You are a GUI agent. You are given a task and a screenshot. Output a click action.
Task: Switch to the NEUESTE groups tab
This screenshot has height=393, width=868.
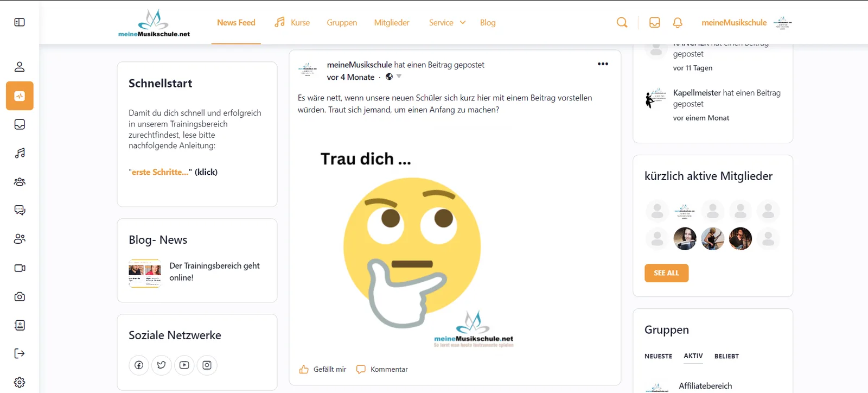click(659, 356)
